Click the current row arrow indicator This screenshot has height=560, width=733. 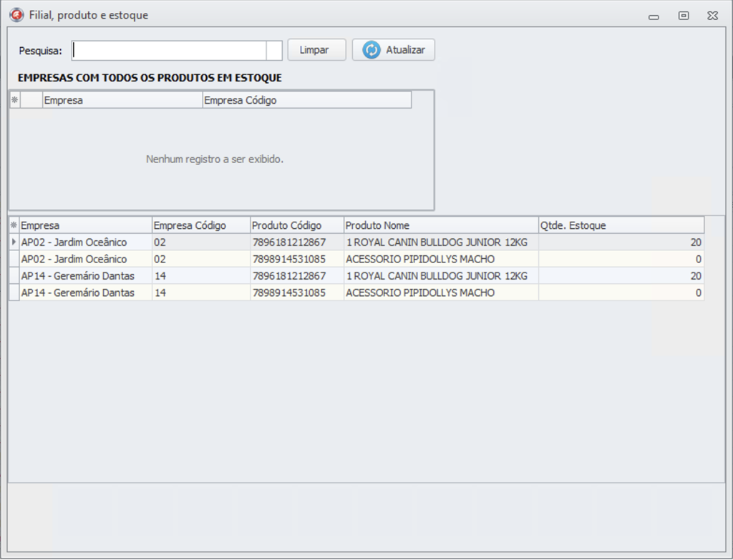14,242
